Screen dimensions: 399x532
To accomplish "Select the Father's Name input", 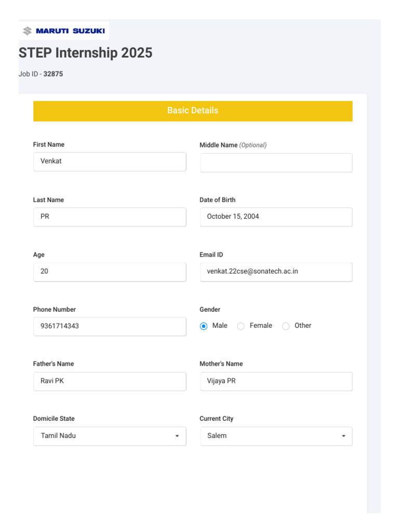I will click(x=110, y=381).
